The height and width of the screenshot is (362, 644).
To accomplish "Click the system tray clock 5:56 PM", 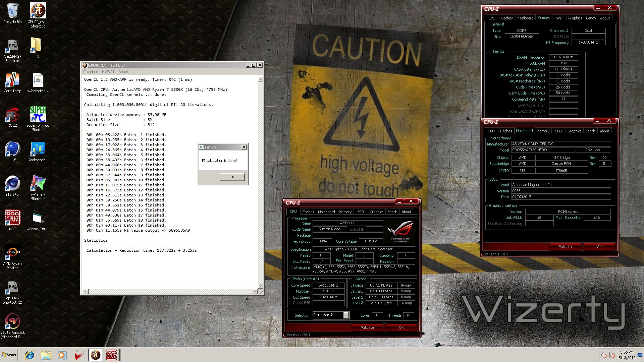I will pyautogui.click(x=627, y=352).
